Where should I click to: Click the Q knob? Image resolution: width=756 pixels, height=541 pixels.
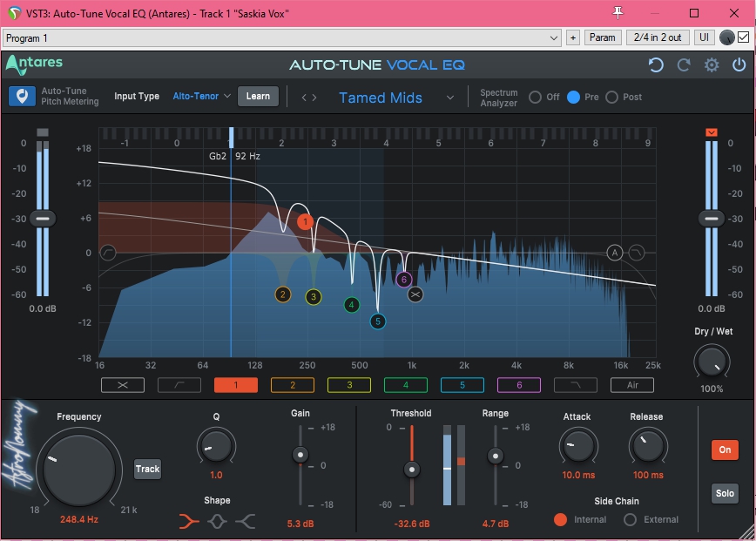pyautogui.click(x=216, y=445)
